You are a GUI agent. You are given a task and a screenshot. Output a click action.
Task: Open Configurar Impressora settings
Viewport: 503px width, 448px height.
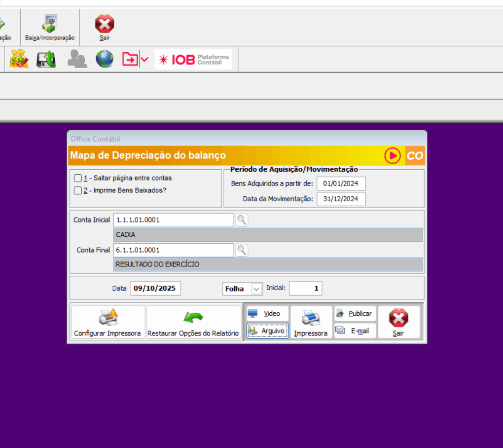[x=108, y=322]
